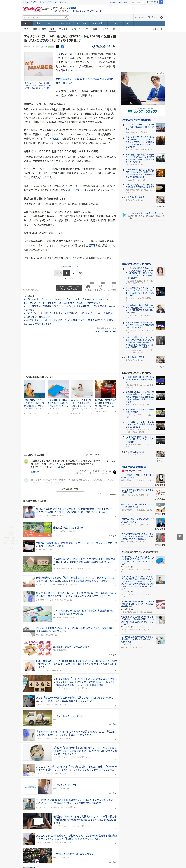Viewport: 186px width, 868px height.
Task: Click the Financial Field publisher logo
Action: click(104, 46)
